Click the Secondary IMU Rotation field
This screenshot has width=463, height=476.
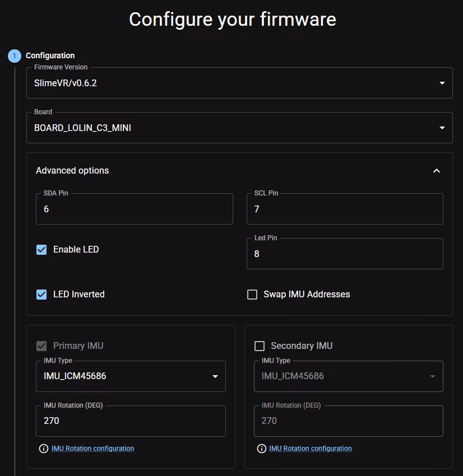click(349, 421)
